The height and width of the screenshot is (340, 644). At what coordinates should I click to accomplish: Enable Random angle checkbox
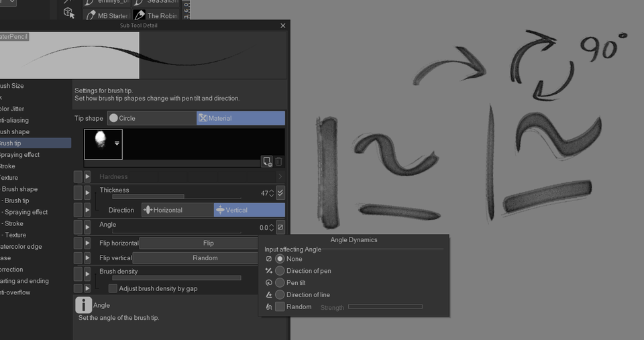pyautogui.click(x=280, y=306)
